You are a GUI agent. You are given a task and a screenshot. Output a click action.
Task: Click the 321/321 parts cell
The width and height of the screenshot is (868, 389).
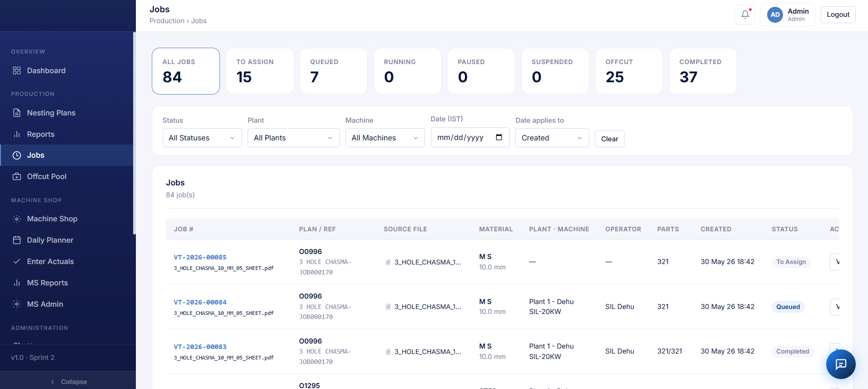[669, 351]
